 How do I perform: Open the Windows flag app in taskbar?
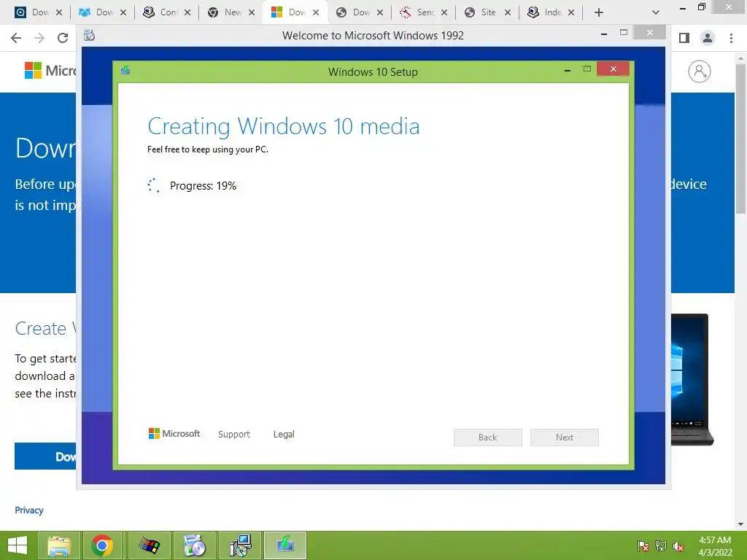(149, 545)
